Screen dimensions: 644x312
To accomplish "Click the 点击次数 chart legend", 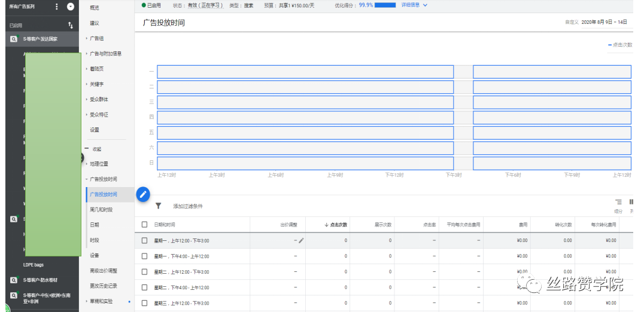I will (x=620, y=45).
